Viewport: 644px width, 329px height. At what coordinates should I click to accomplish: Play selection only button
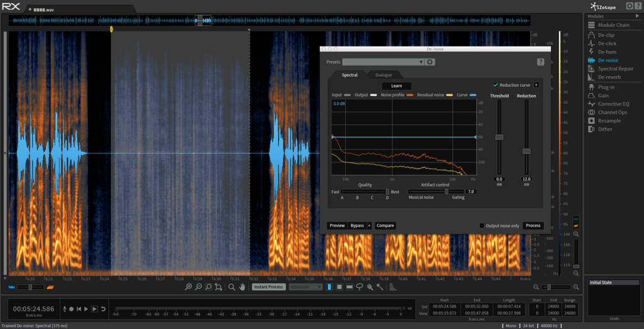tap(94, 308)
